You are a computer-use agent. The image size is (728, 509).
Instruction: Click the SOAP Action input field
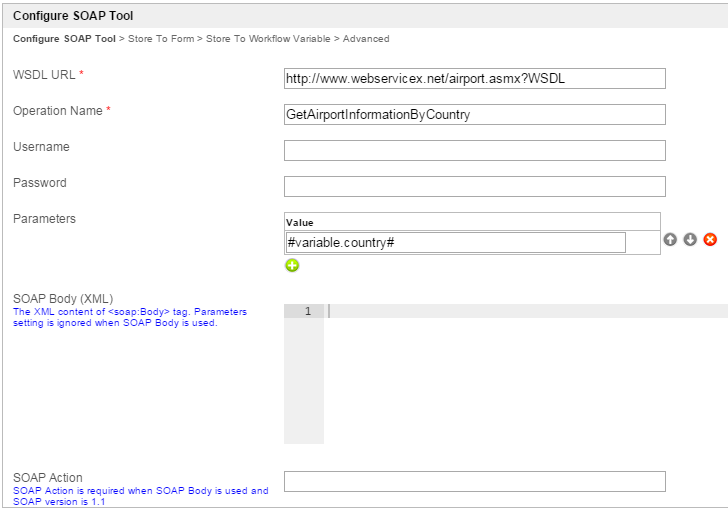tap(474, 482)
